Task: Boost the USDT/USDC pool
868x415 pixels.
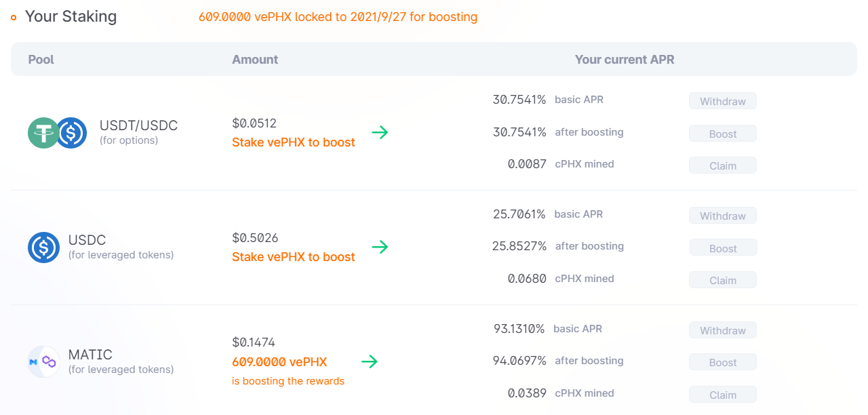Action: coord(723,134)
